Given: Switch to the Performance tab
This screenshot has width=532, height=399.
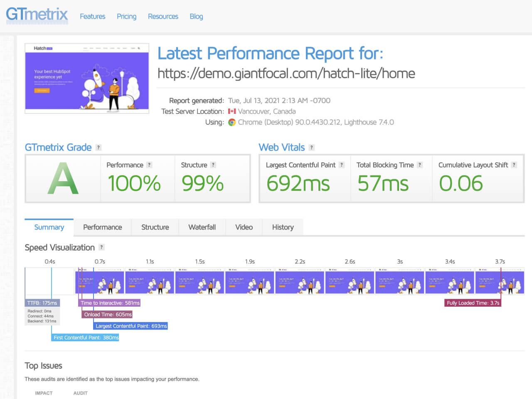Looking at the screenshot, I should tap(103, 227).
